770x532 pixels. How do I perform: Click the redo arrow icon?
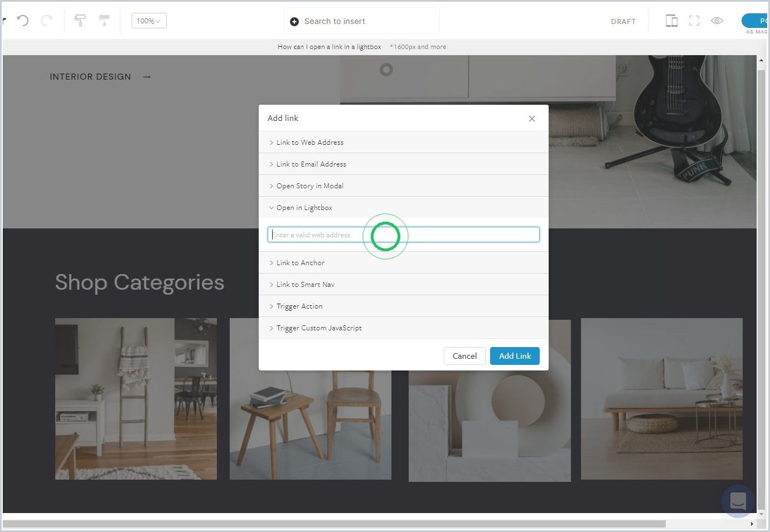(x=47, y=21)
